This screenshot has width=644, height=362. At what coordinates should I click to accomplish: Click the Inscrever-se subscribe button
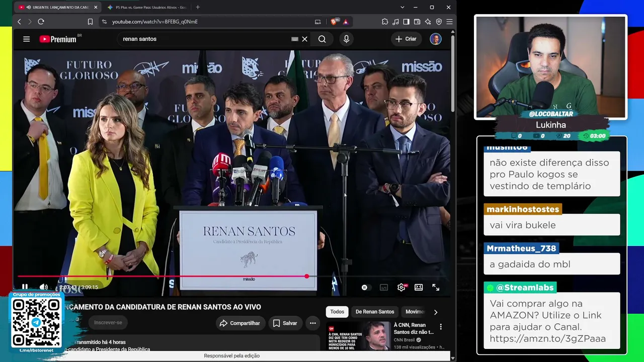click(108, 322)
